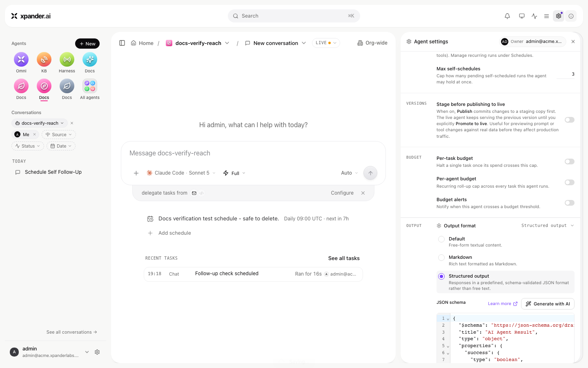The width and height of the screenshot is (588, 368).
Task: Click the Org-wide building icon
Action: pos(360,43)
